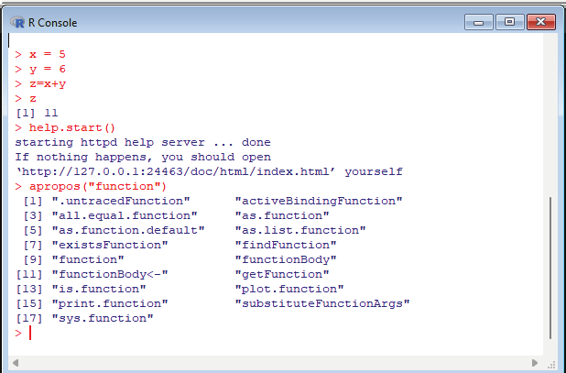This screenshot has width=566, height=373.
Task: Click 'If nothing happens, you should open' line
Action: [x=143, y=157]
